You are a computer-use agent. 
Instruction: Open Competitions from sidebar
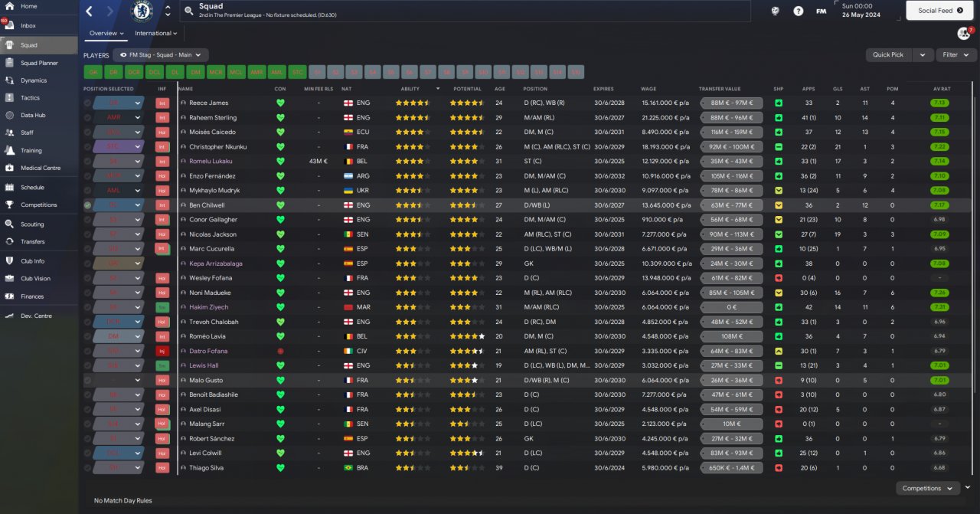tap(38, 205)
